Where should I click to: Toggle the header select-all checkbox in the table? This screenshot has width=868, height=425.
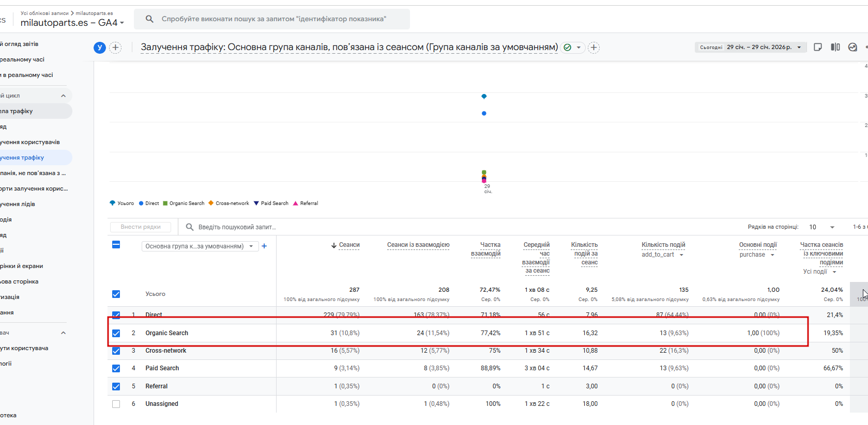(x=116, y=245)
